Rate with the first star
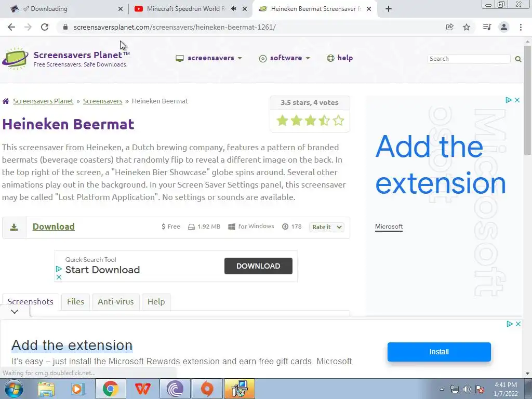This screenshot has width=532, height=399. pos(282,121)
